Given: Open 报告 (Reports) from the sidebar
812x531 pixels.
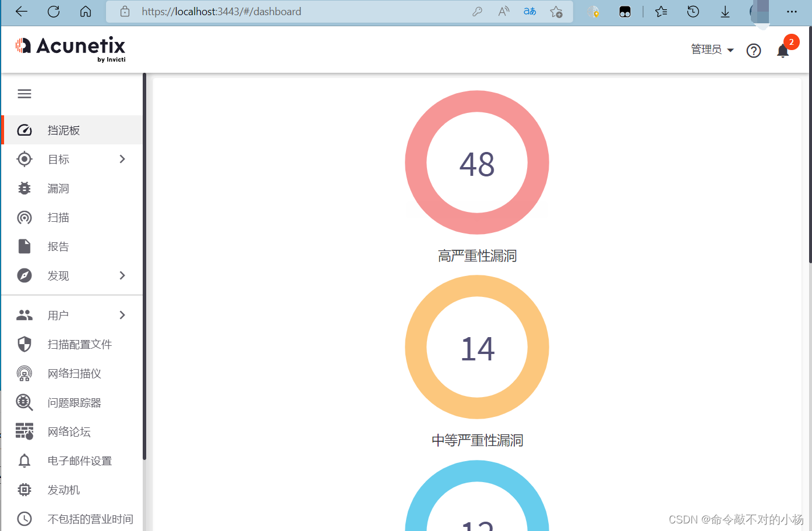Looking at the screenshot, I should (x=58, y=246).
